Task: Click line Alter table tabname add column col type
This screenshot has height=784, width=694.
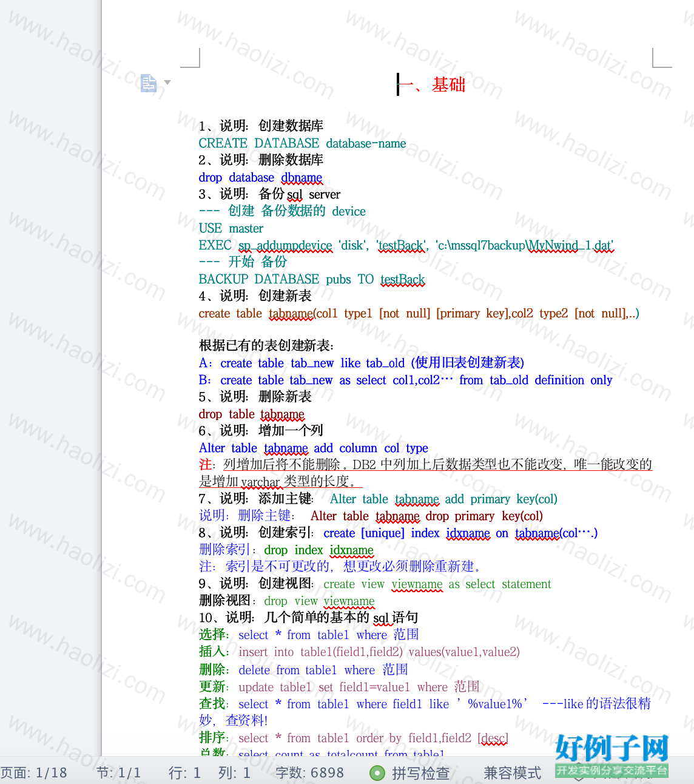Action: [x=313, y=448]
